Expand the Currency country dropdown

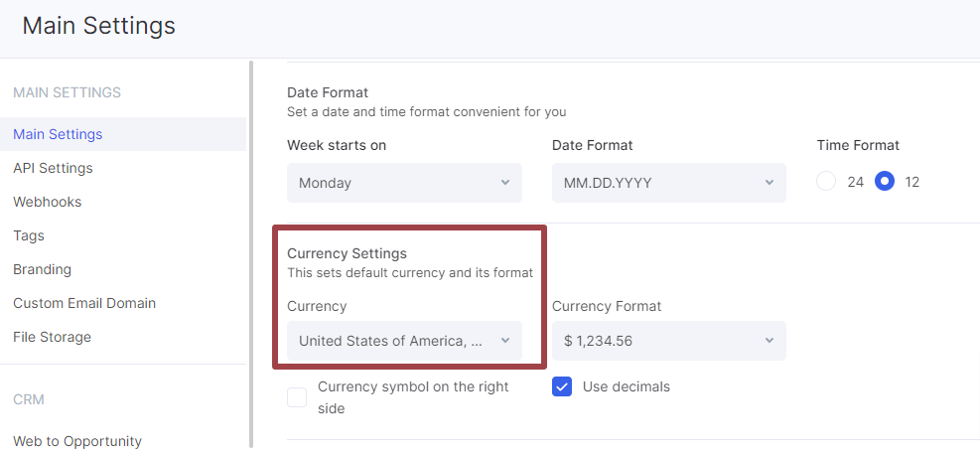point(404,341)
